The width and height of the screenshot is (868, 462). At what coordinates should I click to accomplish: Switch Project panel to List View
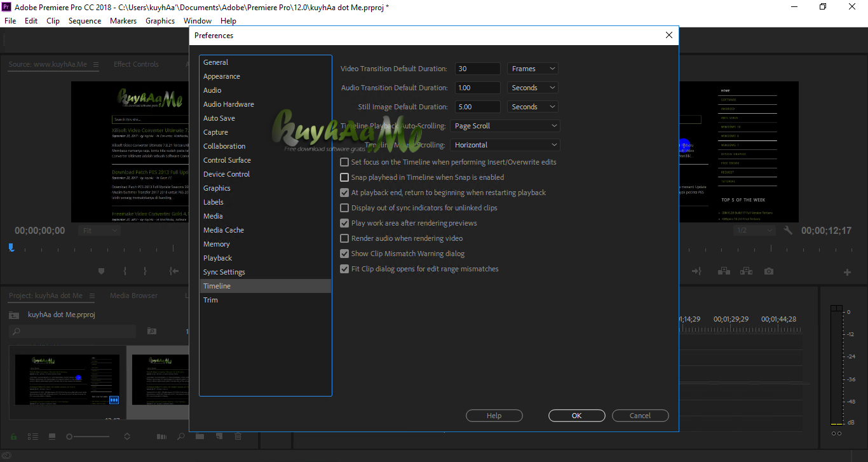(33, 437)
